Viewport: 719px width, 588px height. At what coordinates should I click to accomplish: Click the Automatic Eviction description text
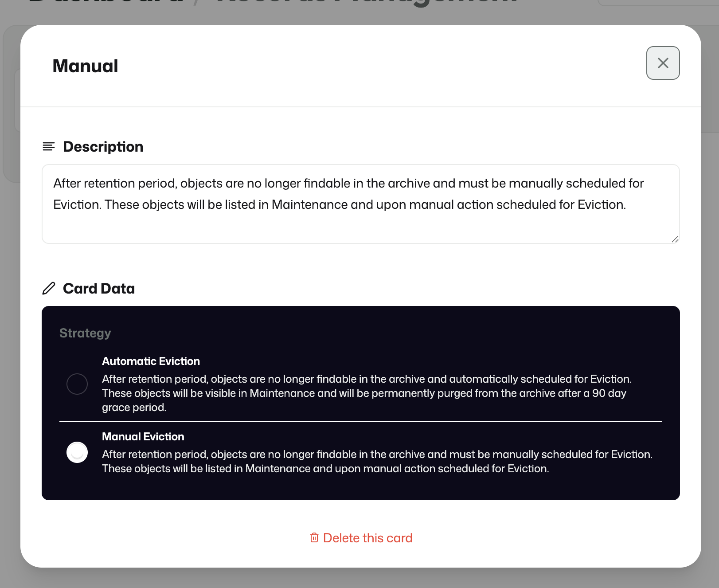pos(367,393)
